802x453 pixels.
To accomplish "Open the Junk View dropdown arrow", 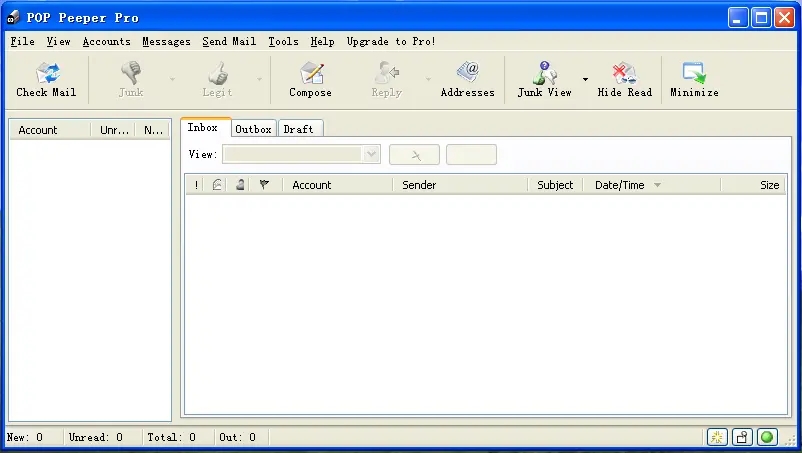I will click(x=585, y=79).
